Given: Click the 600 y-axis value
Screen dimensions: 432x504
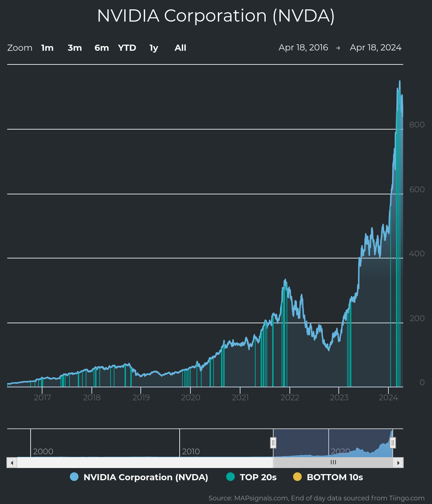Looking at the screenshot, I should [417, 189].
